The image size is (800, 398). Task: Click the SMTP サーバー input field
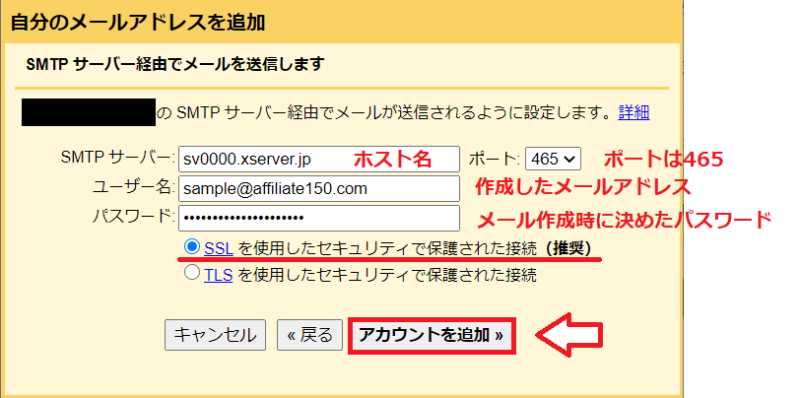[319, 160]
